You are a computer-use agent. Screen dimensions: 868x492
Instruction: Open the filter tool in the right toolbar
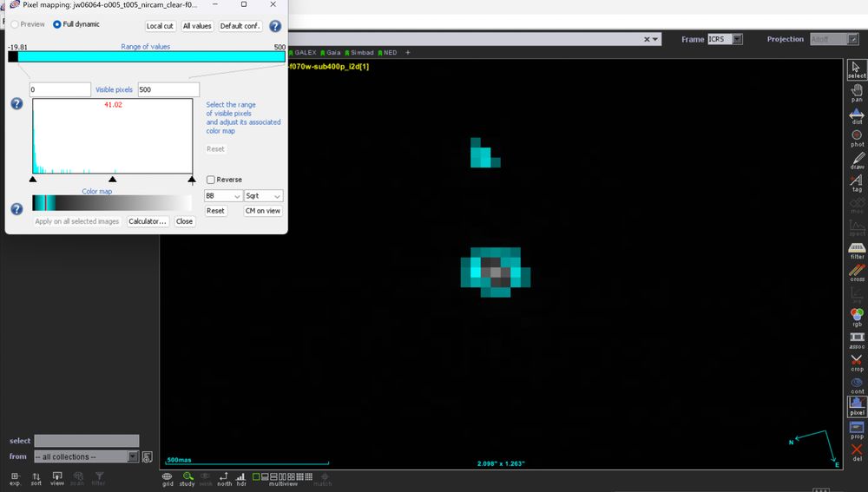(x=857, y=250)
